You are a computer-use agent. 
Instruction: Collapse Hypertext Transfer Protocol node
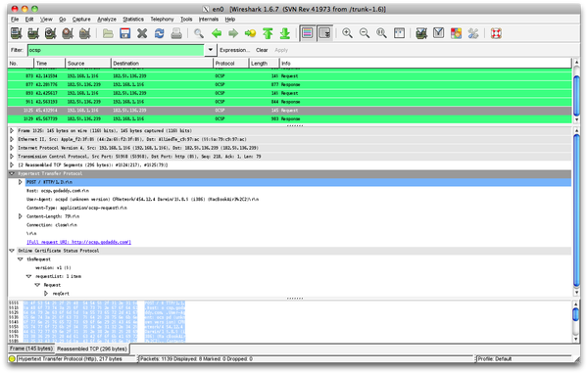[x=12, y=173]
